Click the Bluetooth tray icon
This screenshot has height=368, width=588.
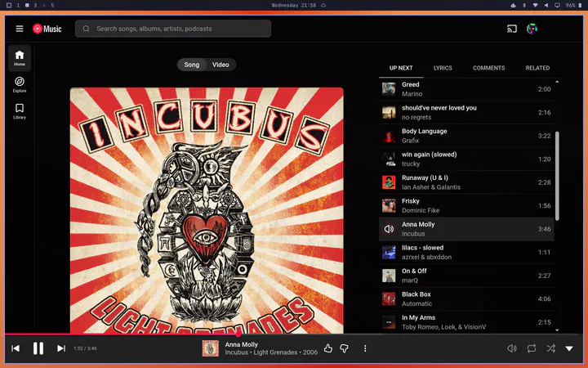tap(524, 5)
